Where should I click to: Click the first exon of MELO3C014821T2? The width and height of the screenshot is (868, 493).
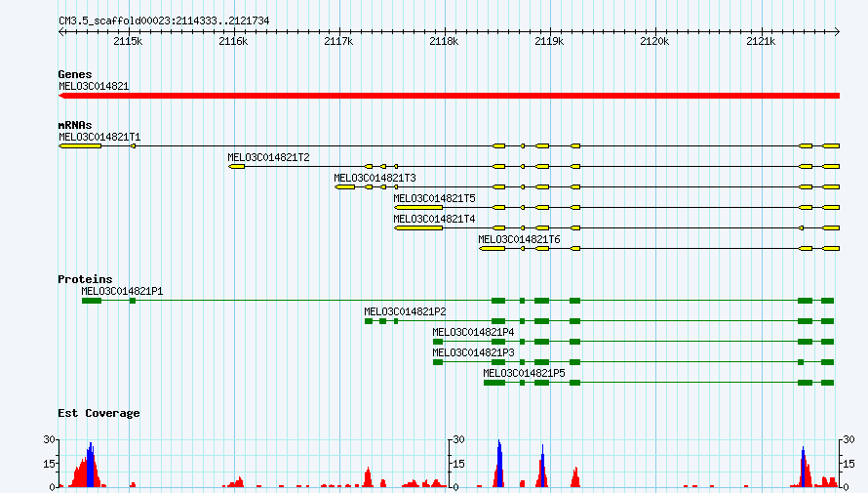point(236,167)
